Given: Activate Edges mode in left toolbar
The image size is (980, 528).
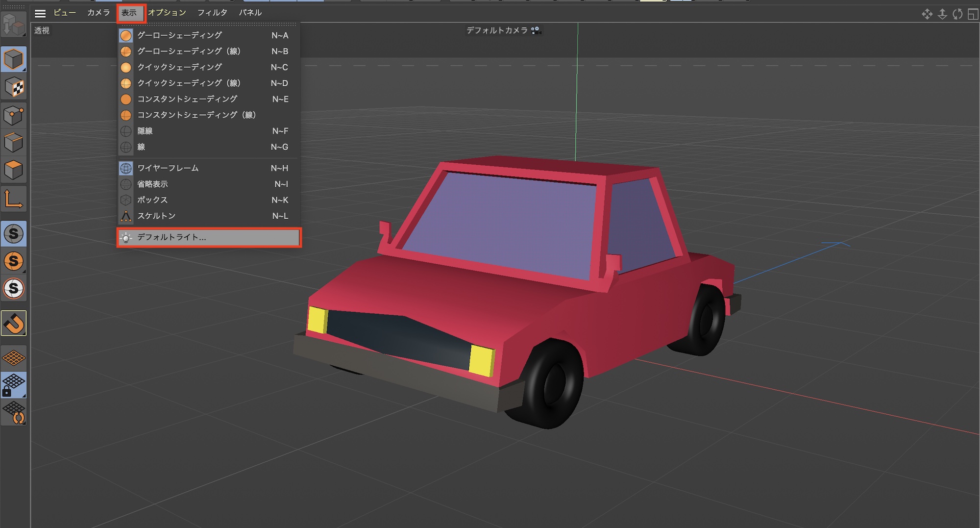Looking at the screenshot, I should click(13, 143).
